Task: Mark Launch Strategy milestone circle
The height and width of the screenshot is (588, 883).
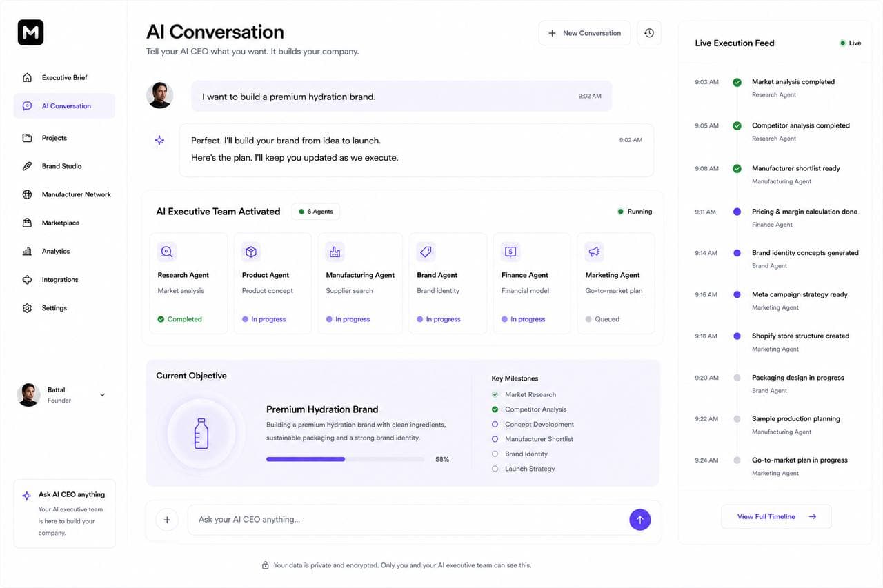Action: pyautogui.click(x=495, y=469)
